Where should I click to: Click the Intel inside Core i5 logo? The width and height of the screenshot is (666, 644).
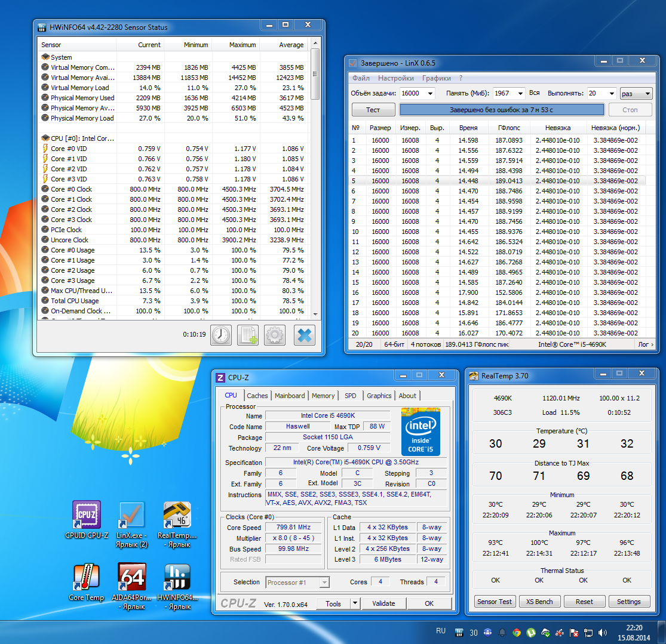[421, 432]
